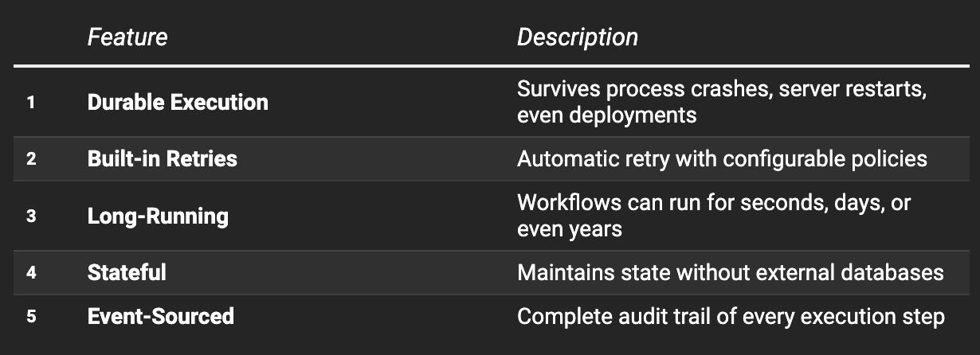
Task: Click row number 4 index
Action: [31, 272]
